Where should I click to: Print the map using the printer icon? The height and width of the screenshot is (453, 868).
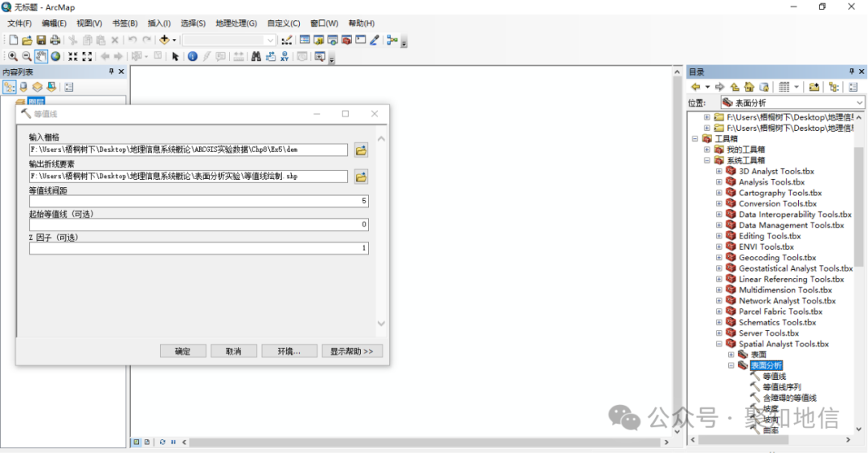[55, 40]
